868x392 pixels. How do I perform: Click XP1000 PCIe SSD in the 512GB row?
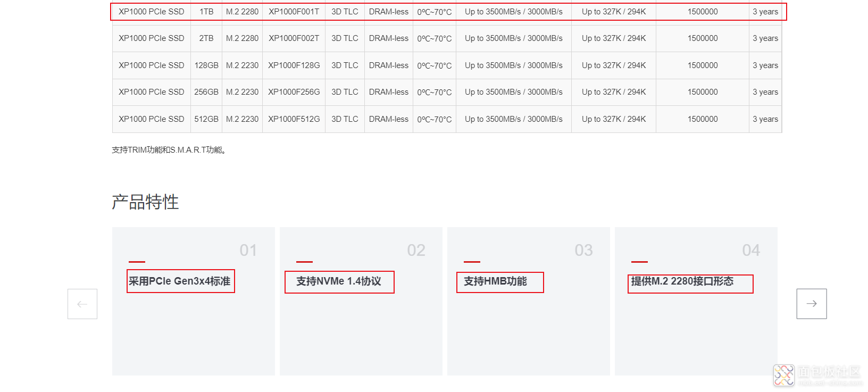152,119
